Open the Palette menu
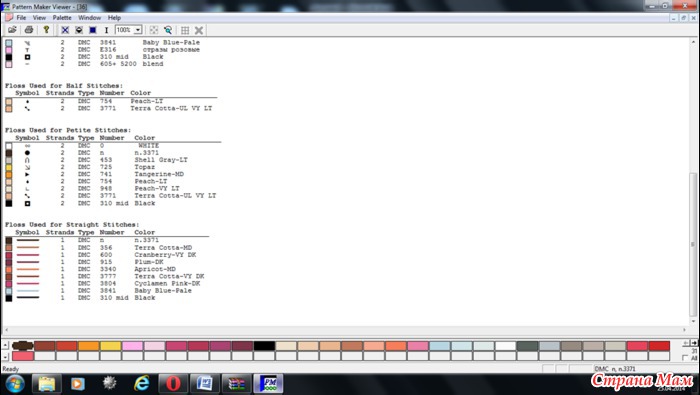 coord(62,18)
